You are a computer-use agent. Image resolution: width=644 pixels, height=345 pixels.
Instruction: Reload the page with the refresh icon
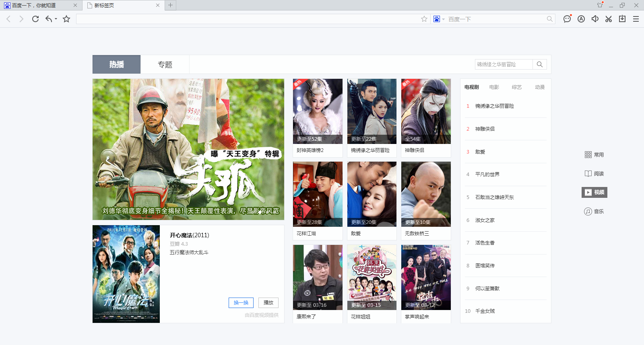pos(35,19)
